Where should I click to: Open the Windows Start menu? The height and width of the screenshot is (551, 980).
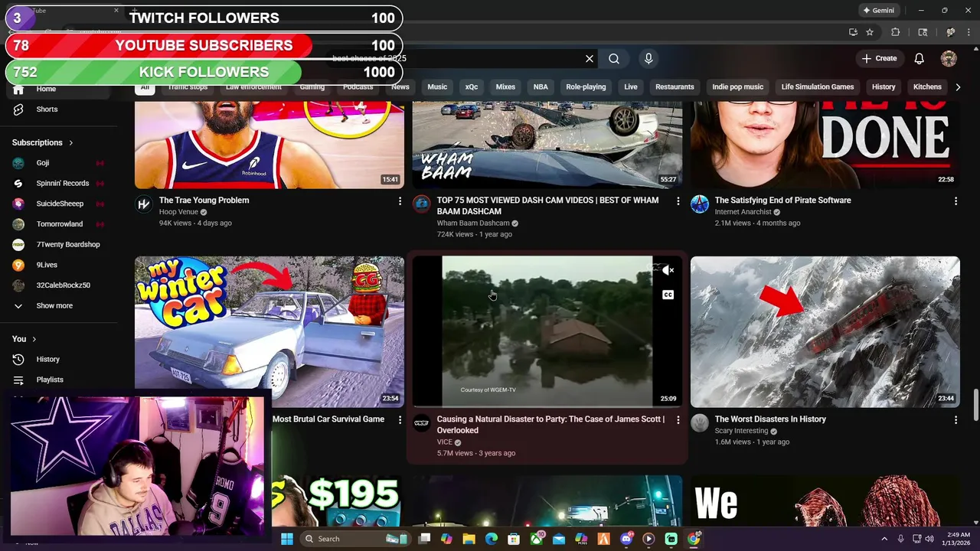pos(287,539)
